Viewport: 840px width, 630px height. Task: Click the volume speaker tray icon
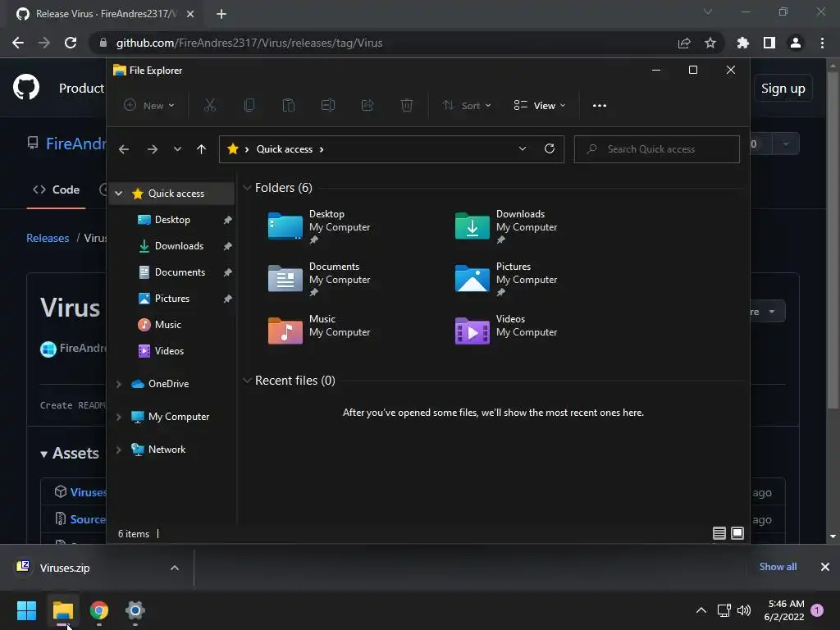coord(743,610)
